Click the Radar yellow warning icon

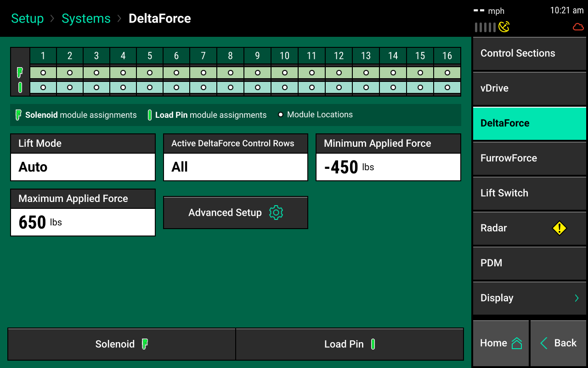point(559,228)
